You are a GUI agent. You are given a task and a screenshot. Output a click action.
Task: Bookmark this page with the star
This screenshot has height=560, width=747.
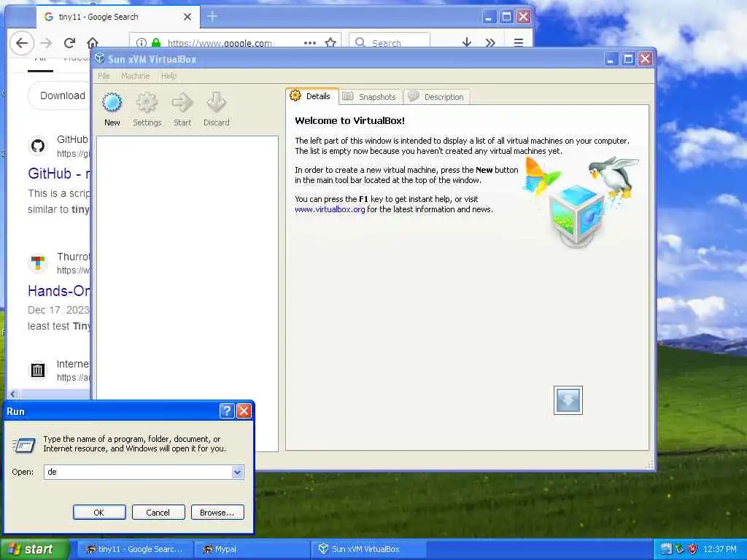click(330, 43)
